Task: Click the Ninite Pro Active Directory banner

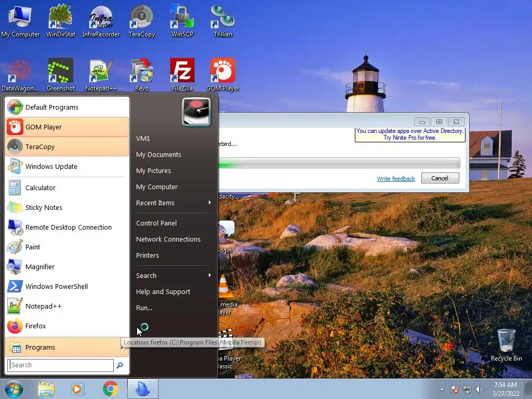Action: [x=410, y=135]
